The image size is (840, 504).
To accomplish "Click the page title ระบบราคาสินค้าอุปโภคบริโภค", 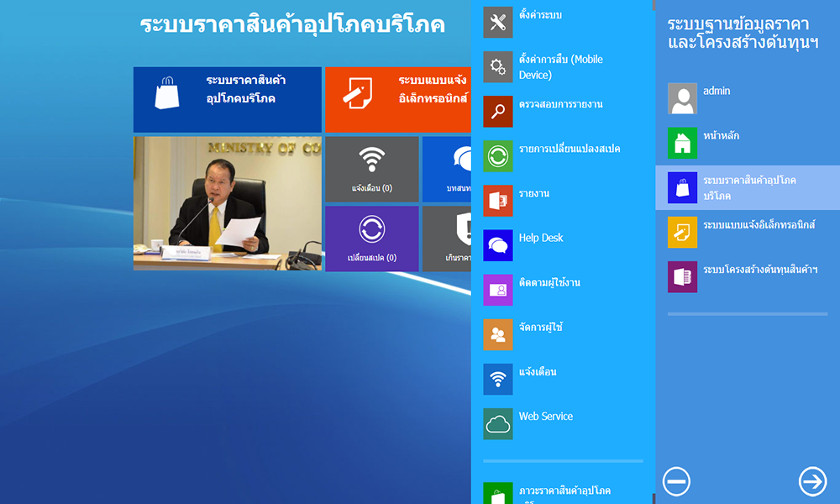I will (292, 24).
